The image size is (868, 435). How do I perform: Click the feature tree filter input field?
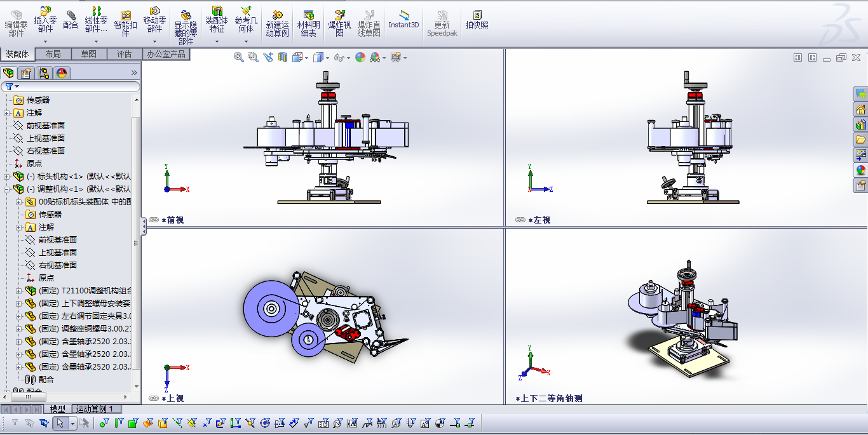pyautogui.click(x=71, y=86)
